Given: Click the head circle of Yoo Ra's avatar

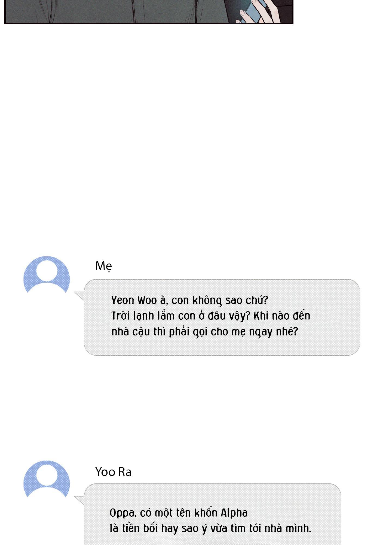Looking at the screenshot, I should coord(47,475).
